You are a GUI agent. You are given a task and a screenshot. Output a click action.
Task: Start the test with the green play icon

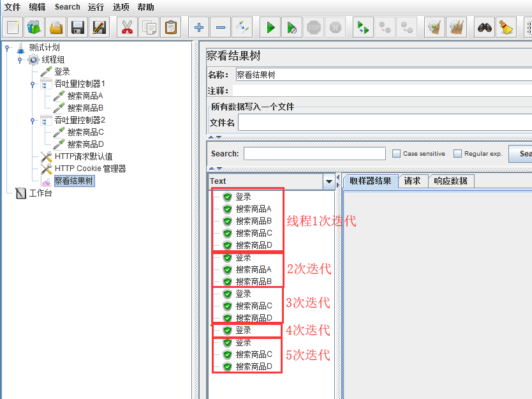click(x=269, y=27)
